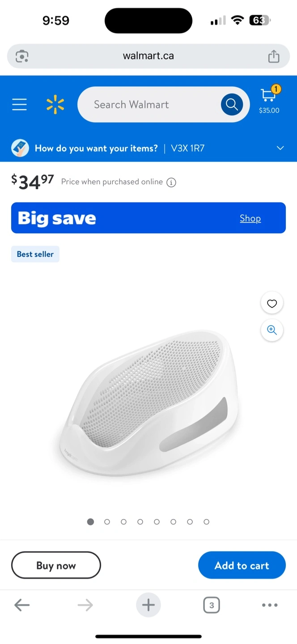
Task: Expand the How do you want your items chevron
Action: coord(280,148)
